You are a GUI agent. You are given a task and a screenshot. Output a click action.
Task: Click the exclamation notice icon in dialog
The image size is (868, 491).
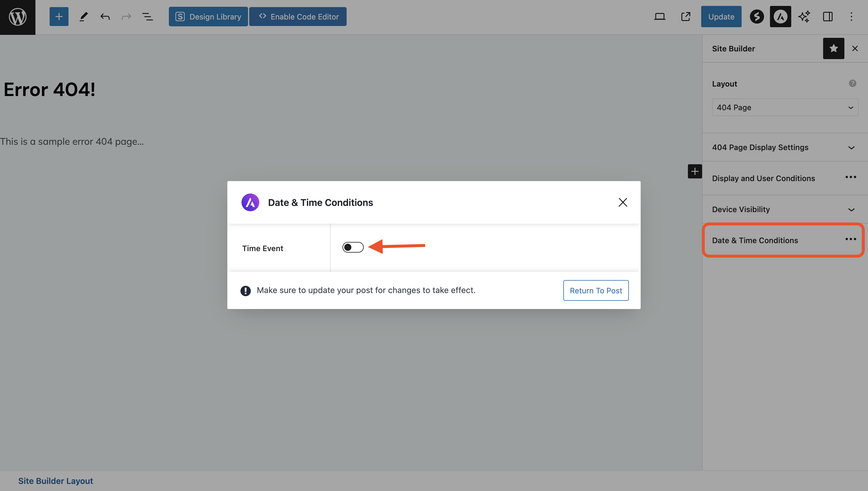point(245,291)
